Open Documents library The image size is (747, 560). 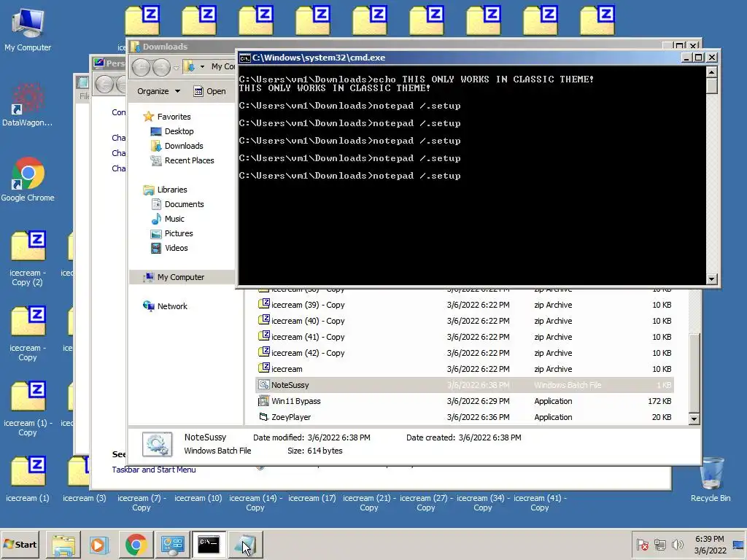[177, 204]
